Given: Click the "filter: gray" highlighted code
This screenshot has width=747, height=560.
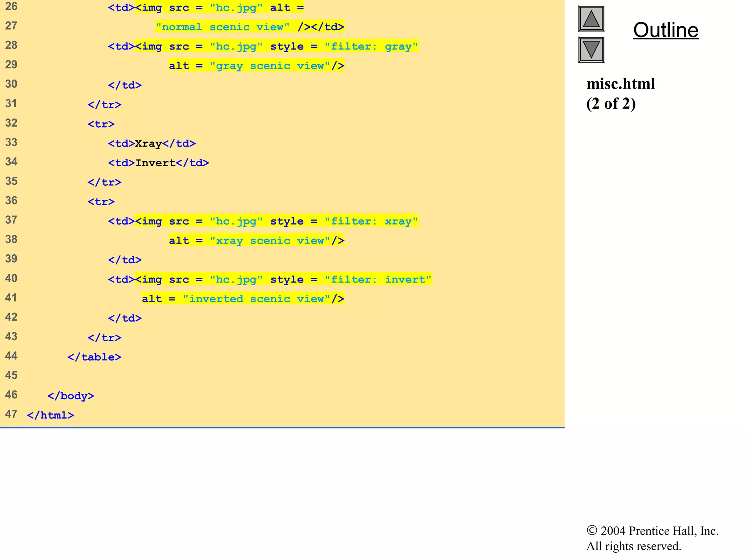Looking at the screenshot, I should click(x=371, y=46).
